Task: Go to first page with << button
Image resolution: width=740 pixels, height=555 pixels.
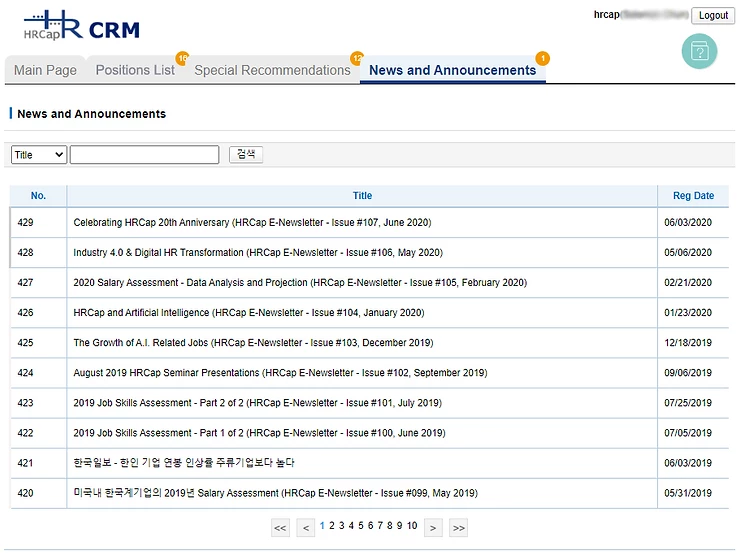Action: coord(280,528)
